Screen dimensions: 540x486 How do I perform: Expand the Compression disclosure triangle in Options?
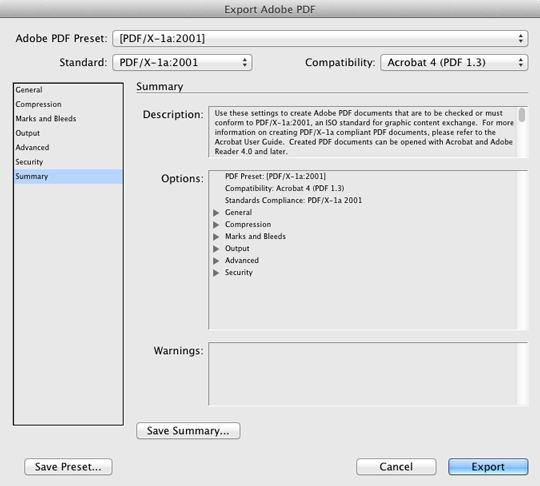pos(216,225)
